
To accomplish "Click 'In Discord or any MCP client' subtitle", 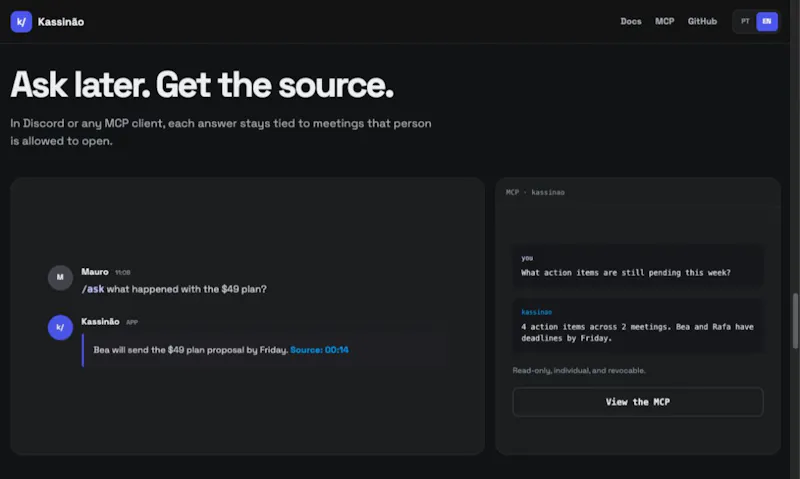I will [x=221, y=132].
